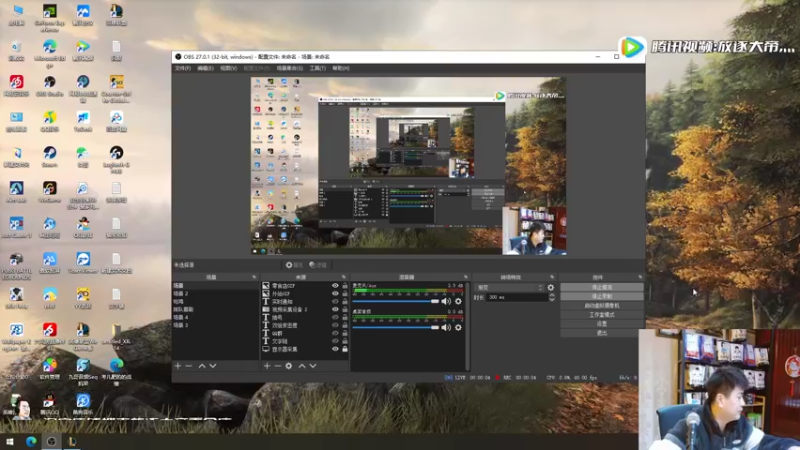Toggle visibility of display capture source

[335, 349]
